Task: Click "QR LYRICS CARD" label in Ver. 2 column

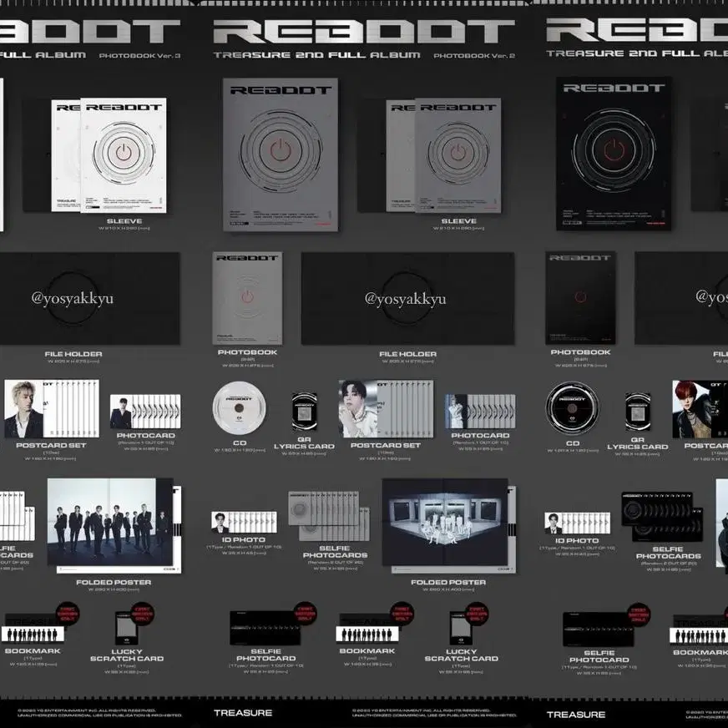Action: click(304, 442)
